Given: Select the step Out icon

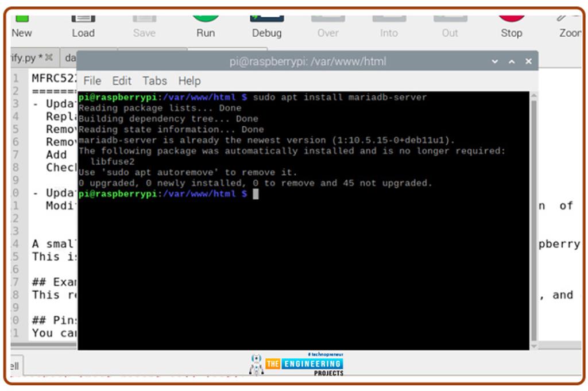Looking at the screenshot, I should 450,20.
